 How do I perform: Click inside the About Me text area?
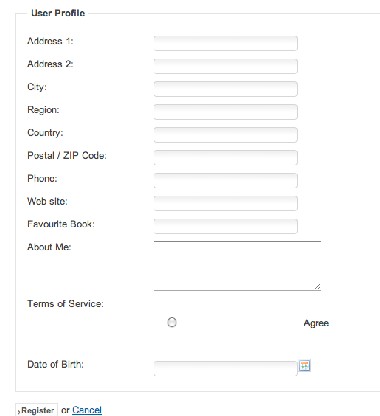click(237, 265)
